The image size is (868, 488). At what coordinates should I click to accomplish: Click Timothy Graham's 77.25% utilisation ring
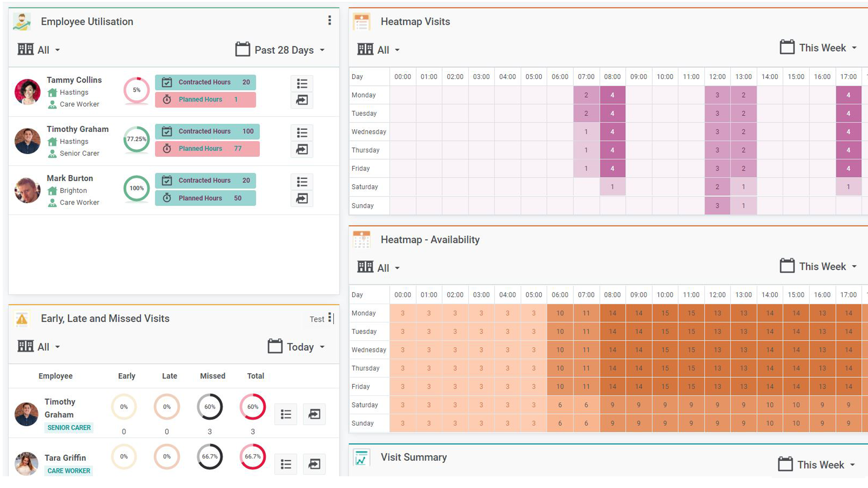tap(136, 140)
